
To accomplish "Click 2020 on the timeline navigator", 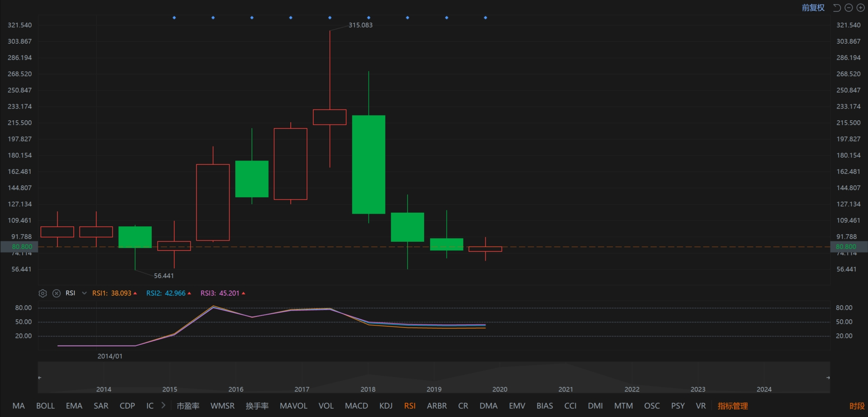I will pos(500,389).
